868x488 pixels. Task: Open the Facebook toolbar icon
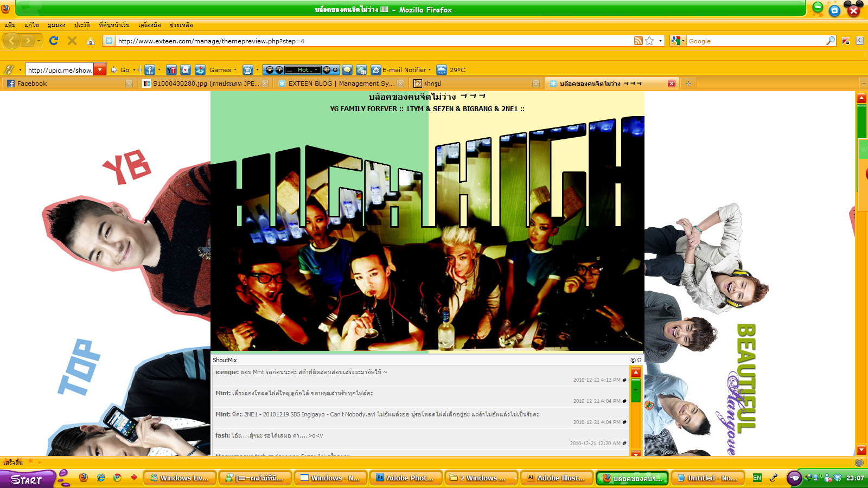click(x=149, y=70)
